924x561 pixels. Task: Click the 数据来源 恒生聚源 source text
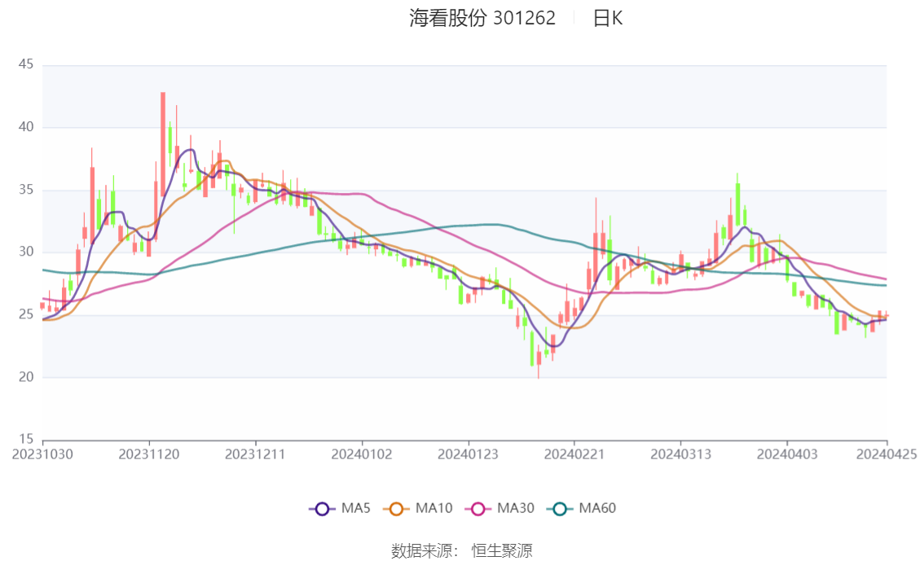click(462, 551)
